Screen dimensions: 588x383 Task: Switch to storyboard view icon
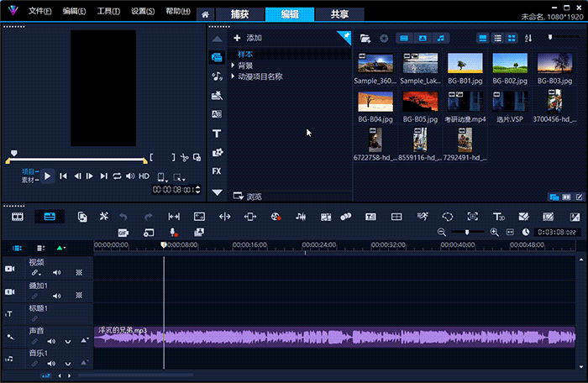18,217
